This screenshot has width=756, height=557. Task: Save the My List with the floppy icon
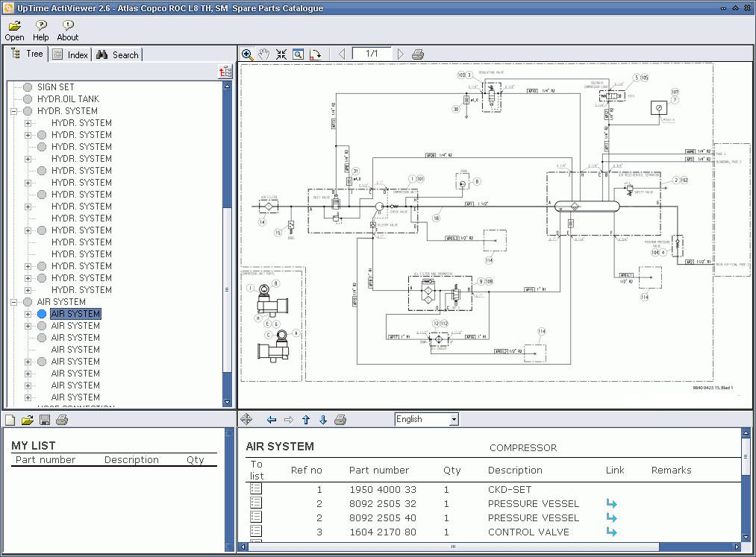[x=45, y=420]
